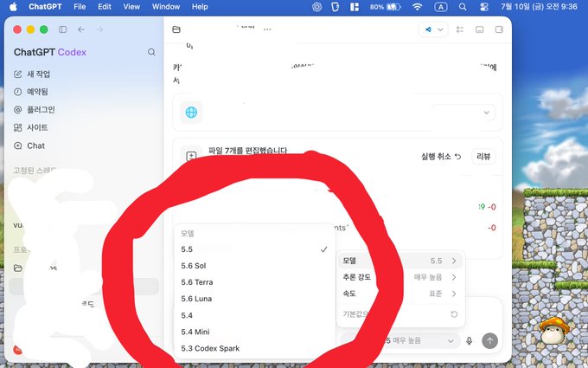Open the 모델 submenu row
Viewport: 588px width, 368px height.
click(400, 261)
